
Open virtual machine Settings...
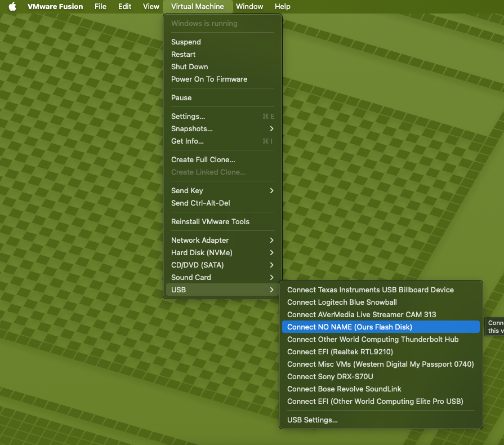click(223, 117)
